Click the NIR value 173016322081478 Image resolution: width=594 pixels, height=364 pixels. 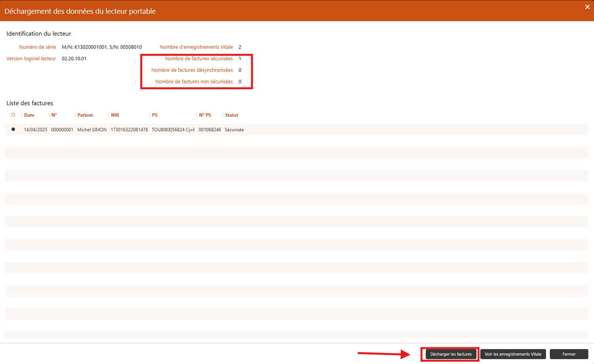[129, 130]
